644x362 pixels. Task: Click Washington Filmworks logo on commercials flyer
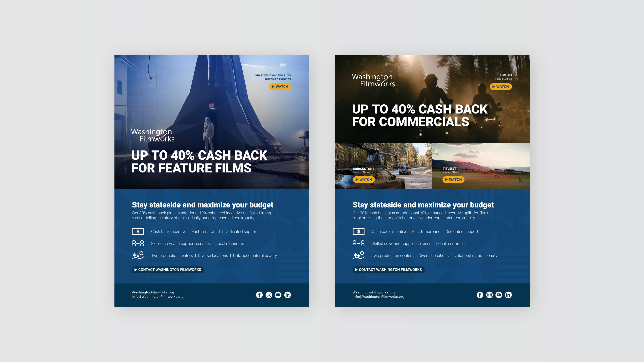pos(373,80)
